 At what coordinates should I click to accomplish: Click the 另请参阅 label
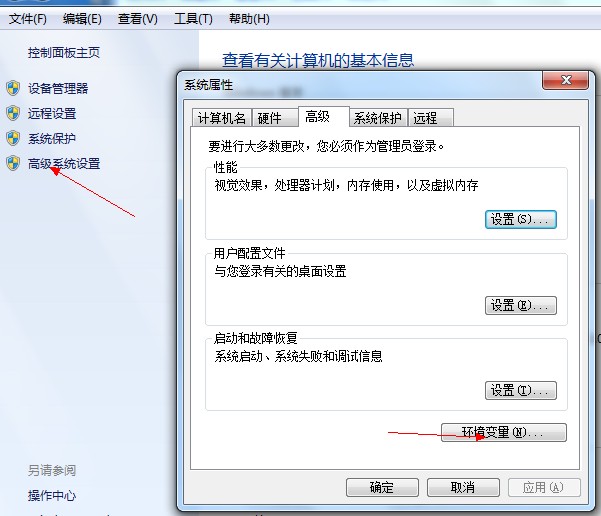[52, 470]
